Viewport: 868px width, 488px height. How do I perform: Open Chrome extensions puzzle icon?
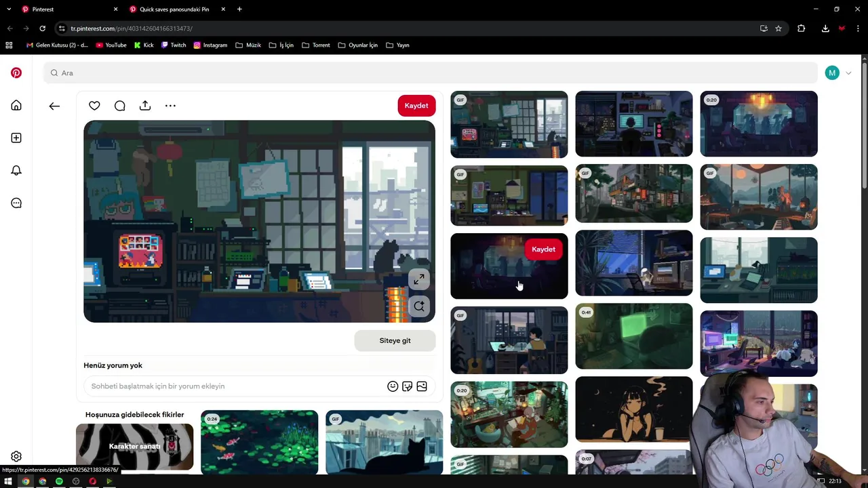click(x=802, y=28)
